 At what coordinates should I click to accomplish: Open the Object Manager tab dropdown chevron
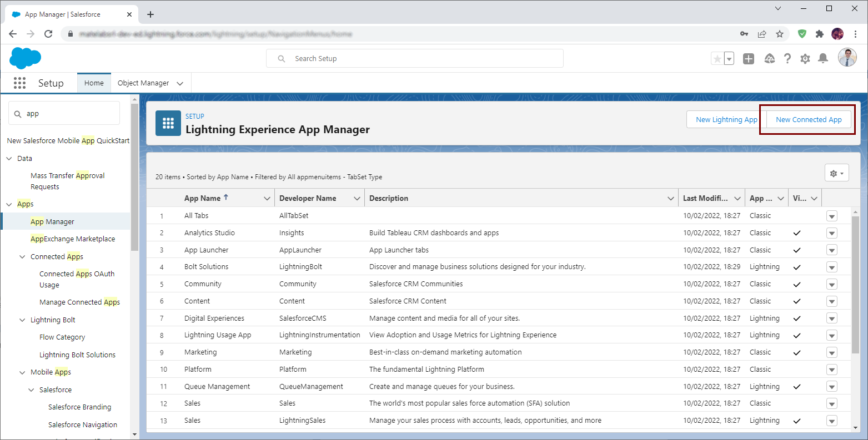pyautogui.click(x=180, y=83)
